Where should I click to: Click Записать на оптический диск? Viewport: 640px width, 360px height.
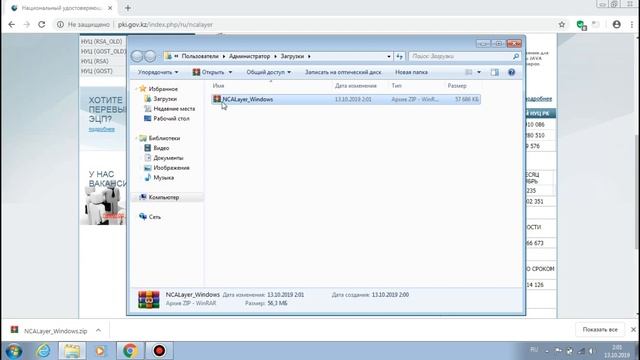(343, 72)
